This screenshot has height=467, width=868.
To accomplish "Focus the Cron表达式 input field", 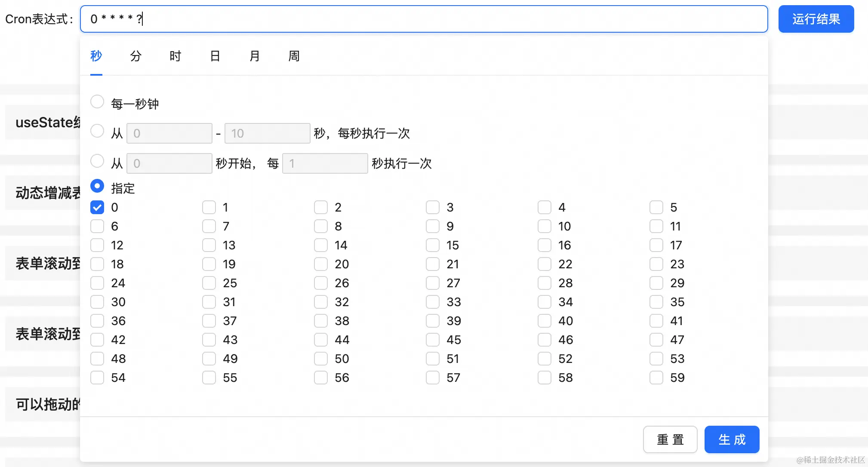I will pyautogui.click(x=424, y=19).
